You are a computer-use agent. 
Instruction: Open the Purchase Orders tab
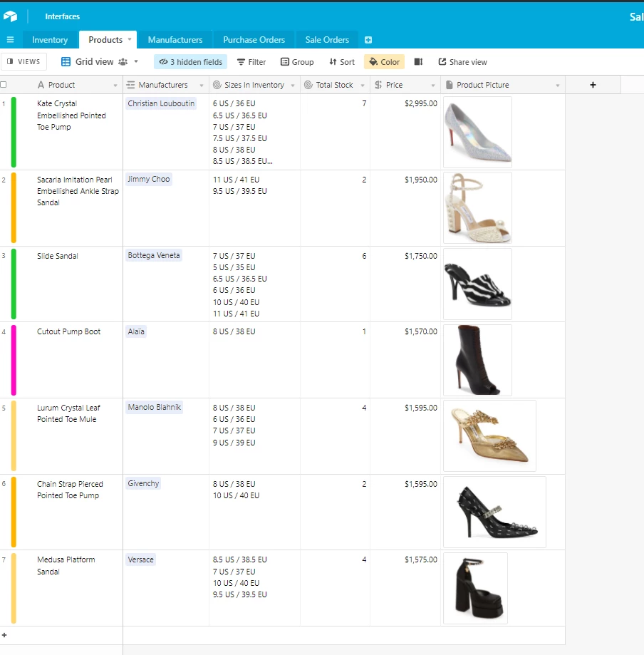[x=254, y=40]
